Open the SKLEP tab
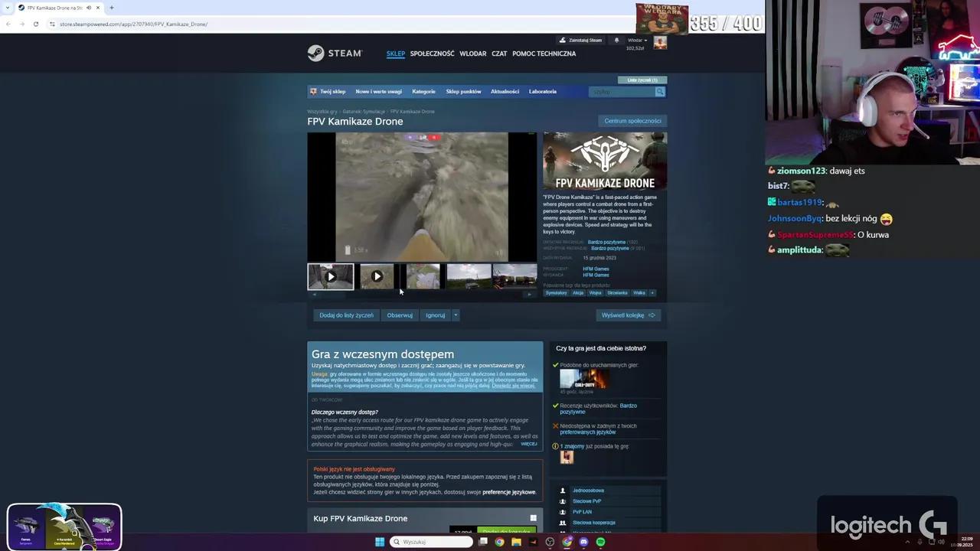 [396, 54]
